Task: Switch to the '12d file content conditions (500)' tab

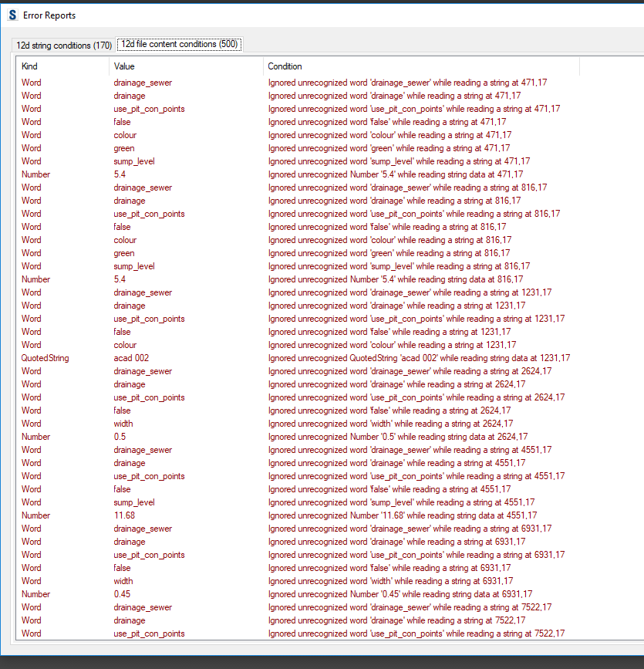Action: coord(178,44)
